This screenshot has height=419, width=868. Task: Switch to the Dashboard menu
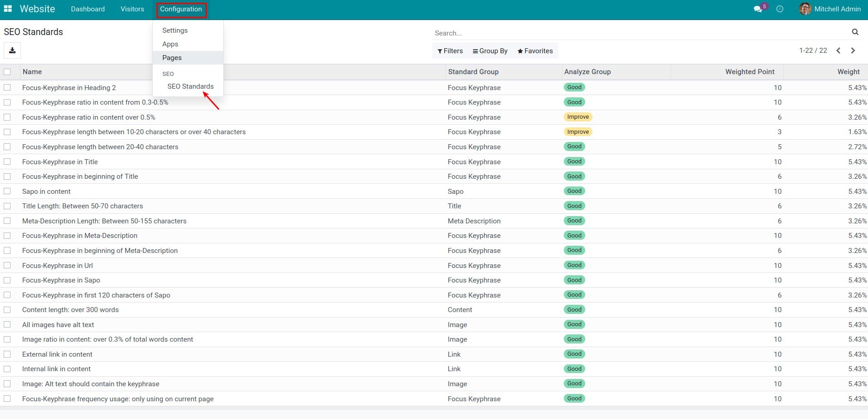point(87,9)
